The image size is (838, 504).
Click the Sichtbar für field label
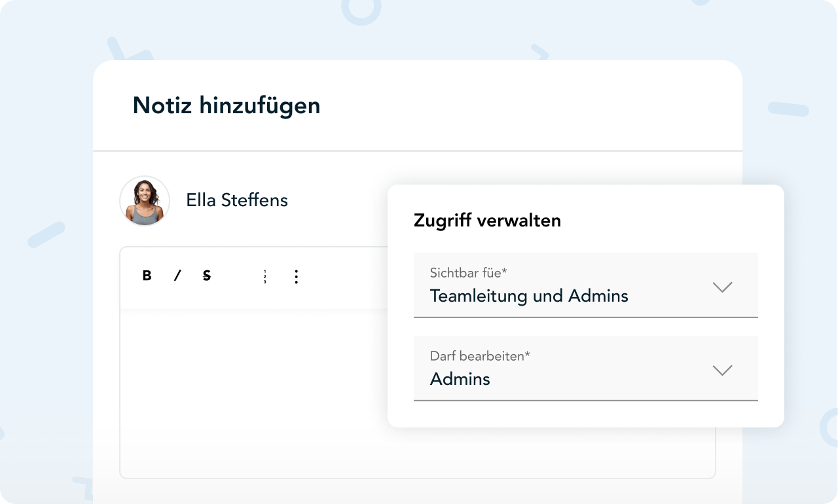468,272
